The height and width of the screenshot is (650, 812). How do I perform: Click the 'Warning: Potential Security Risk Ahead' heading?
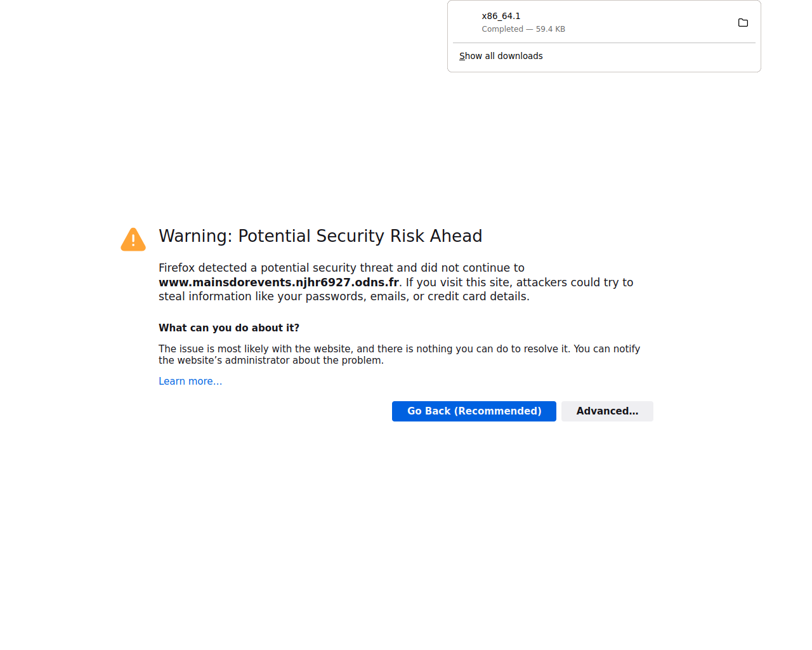320,236
